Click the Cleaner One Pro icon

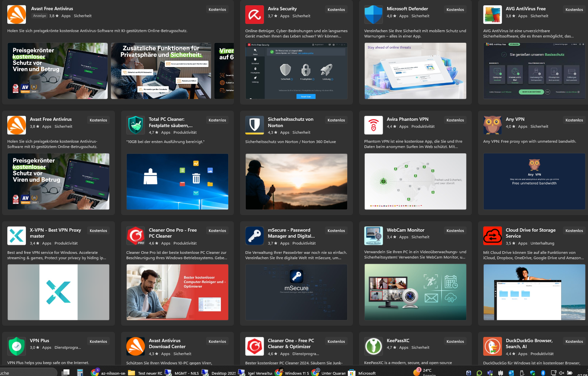click(x=136, y=236)
